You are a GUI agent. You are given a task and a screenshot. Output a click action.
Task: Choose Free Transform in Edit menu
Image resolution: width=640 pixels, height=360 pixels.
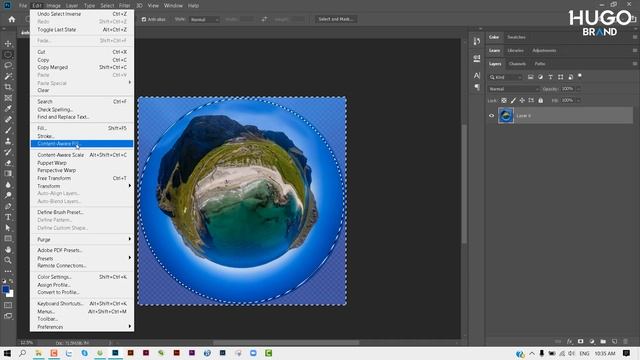click(82, 178)
